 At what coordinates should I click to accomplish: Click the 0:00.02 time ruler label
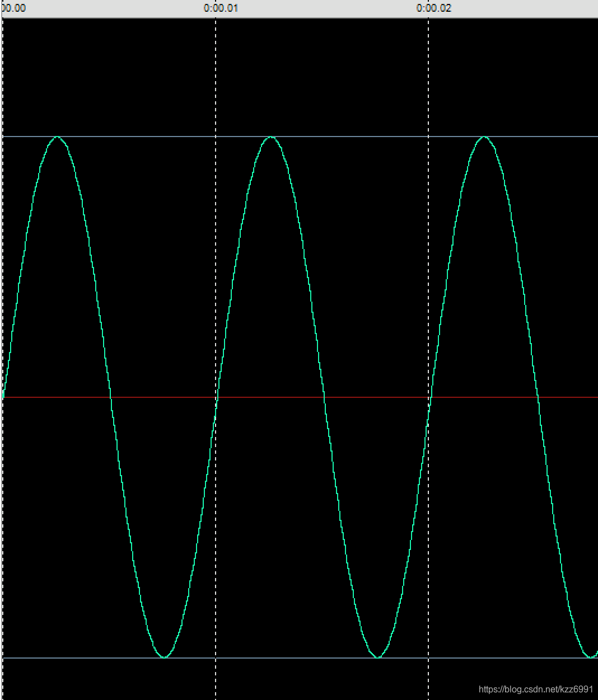pyautogui.click(x=434, y=8)
